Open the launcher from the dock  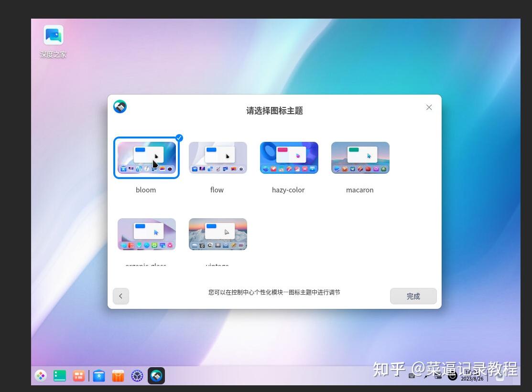pos(41,376)
